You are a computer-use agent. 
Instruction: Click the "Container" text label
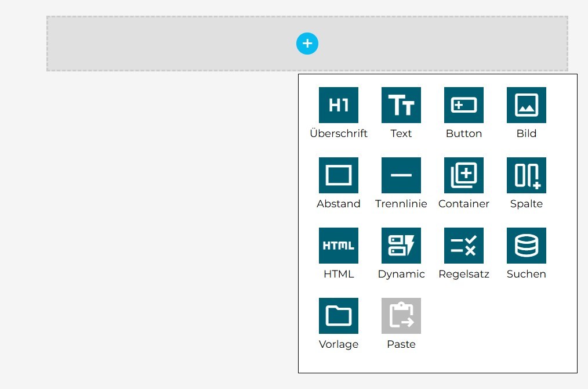point(464,204)
